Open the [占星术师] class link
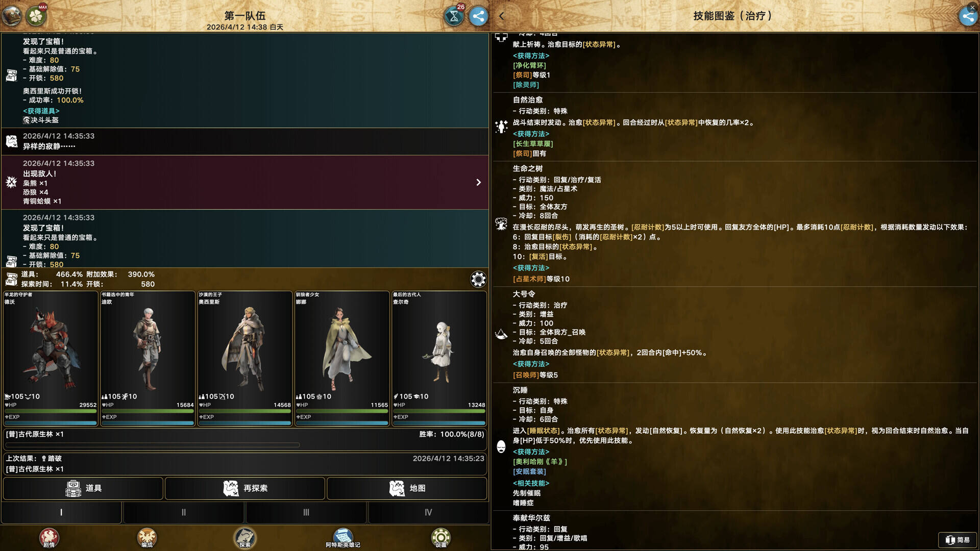The image size is (980, 551). coord(529,279)
